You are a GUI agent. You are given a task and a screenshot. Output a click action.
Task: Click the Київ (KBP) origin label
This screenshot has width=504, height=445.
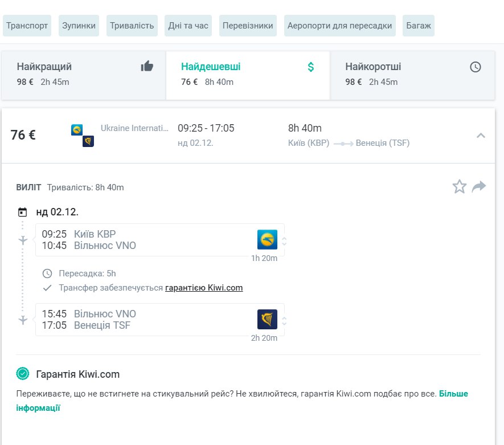[x=309, y=143]
